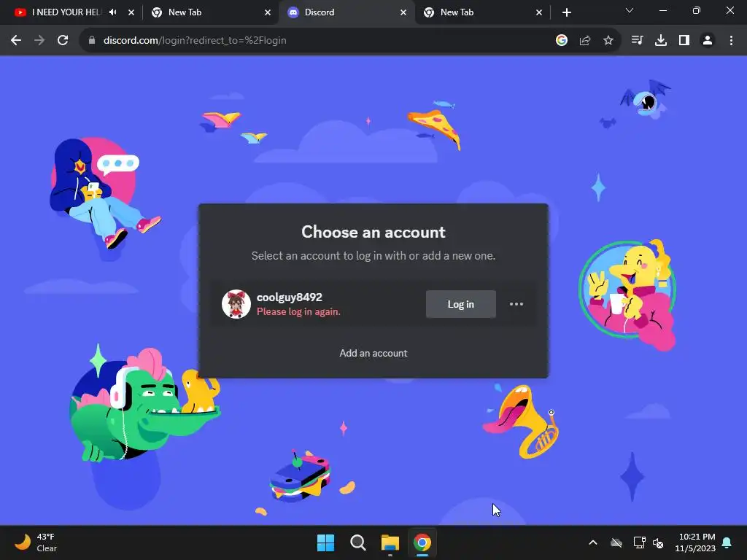
Task: Click the coolguy8492 username text
Action: 289,297
